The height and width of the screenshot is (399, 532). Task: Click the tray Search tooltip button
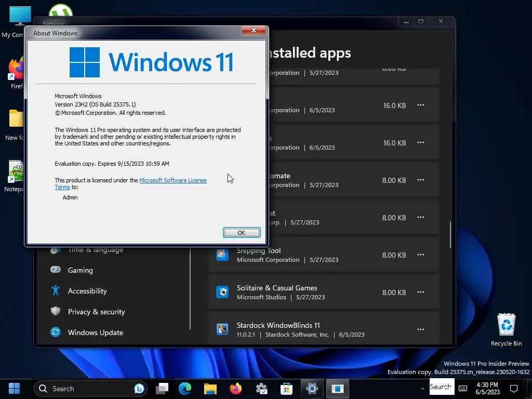pyautogui.click(x=442, y=387)
